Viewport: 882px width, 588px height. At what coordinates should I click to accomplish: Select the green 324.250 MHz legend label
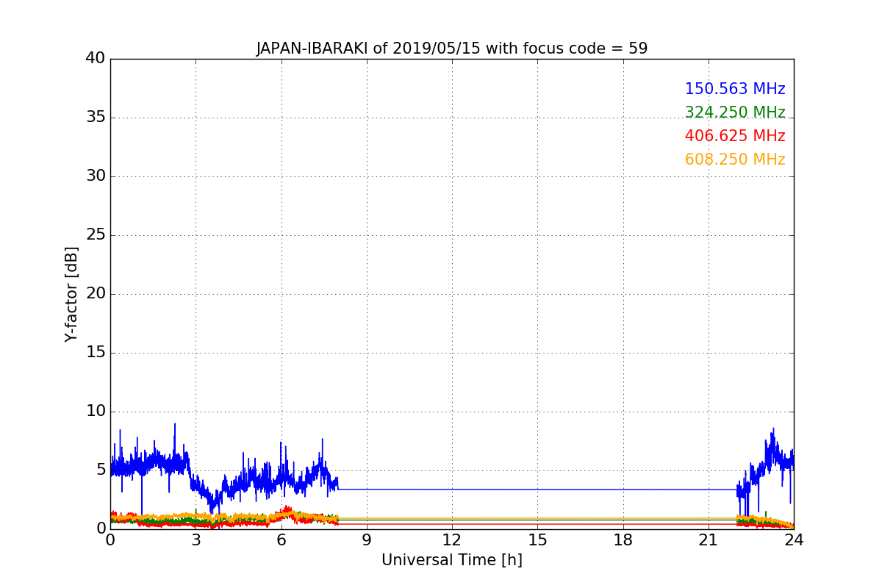click(x=735, y=113)
